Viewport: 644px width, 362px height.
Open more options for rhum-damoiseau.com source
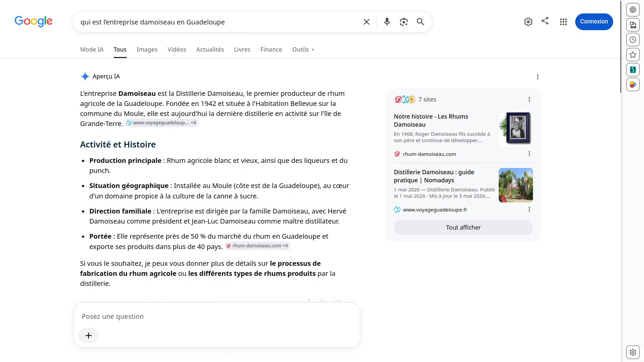529,154
